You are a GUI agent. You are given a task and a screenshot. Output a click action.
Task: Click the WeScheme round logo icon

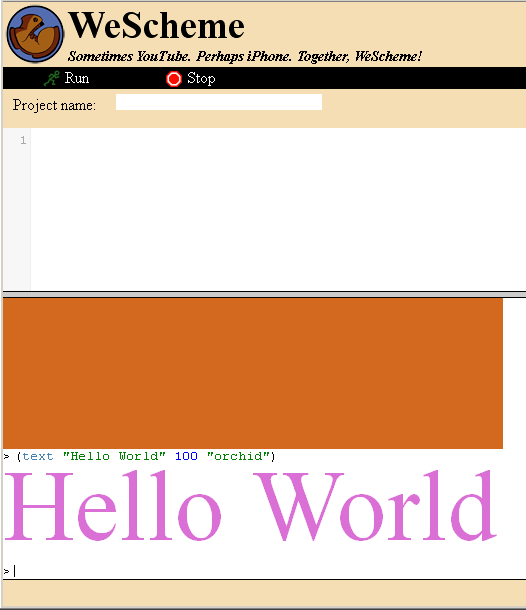click(35, 34)
